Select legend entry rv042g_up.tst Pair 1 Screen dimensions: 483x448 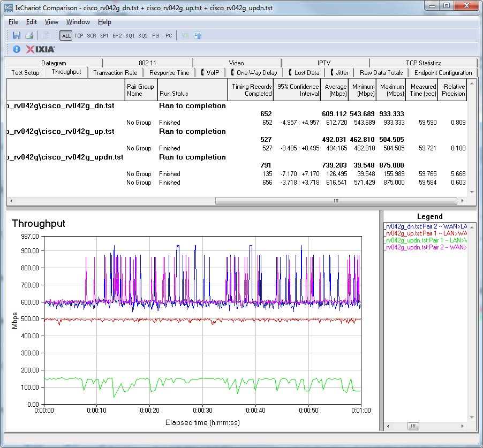click(x=425, y=233)
